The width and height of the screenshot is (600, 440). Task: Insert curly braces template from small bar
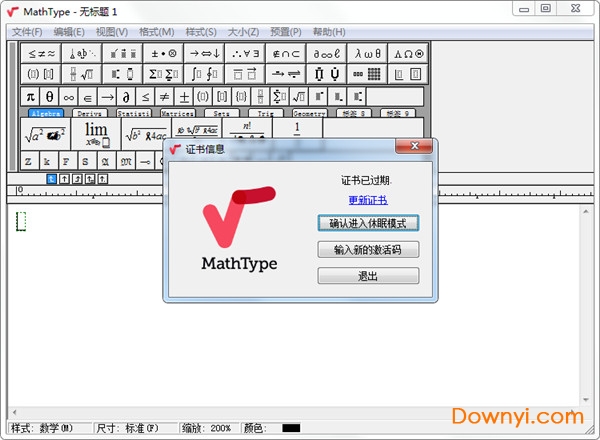coord(241,97)
